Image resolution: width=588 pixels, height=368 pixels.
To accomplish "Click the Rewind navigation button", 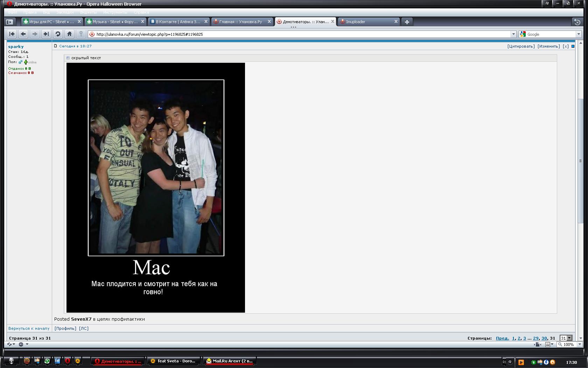I will (12, 34).
